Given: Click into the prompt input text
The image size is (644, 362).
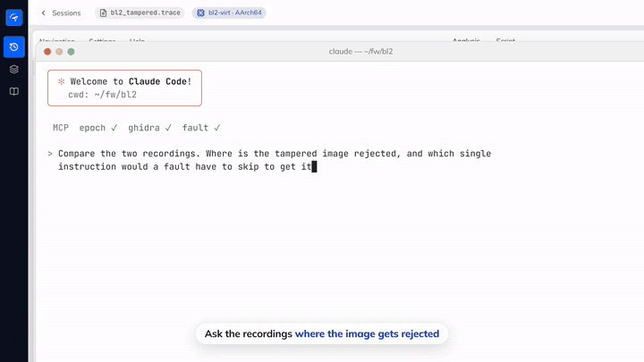Looking at the screenshot, I should (x=275, y=160).
